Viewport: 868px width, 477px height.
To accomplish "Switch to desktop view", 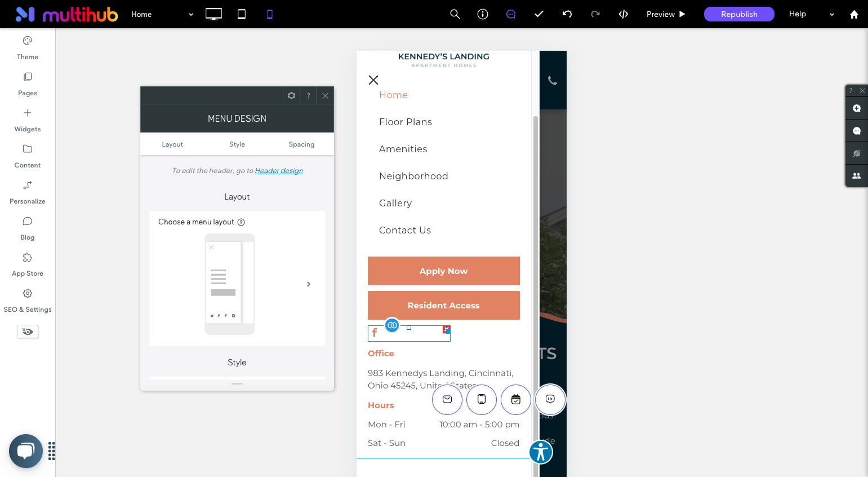I will pos(213,14).
